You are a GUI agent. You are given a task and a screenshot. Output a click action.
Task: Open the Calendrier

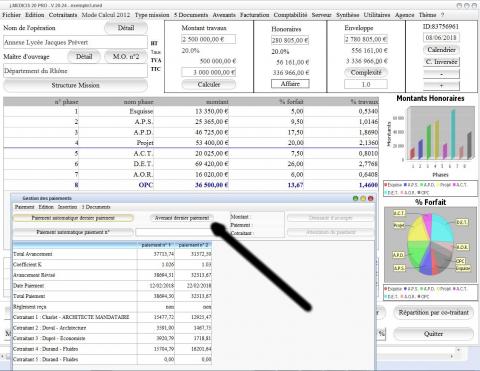441,50
